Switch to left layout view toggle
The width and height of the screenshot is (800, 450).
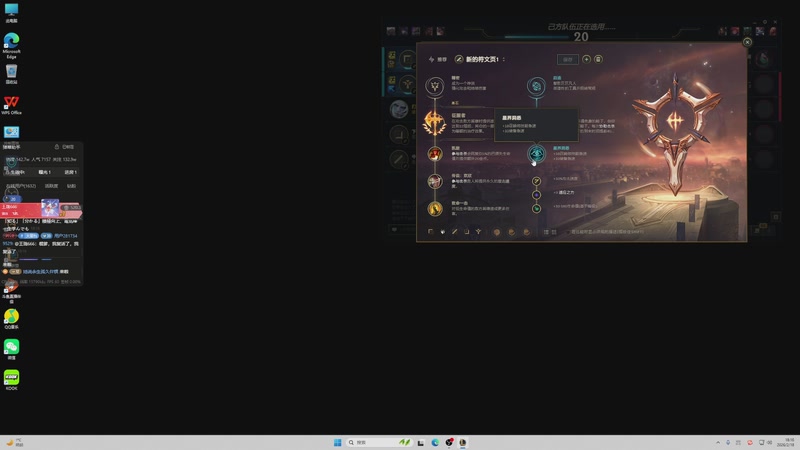click(546, 232)
